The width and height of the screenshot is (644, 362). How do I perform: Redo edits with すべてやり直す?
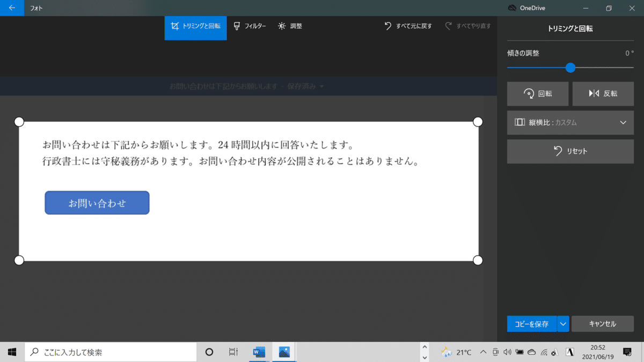[x=469, y=26]
